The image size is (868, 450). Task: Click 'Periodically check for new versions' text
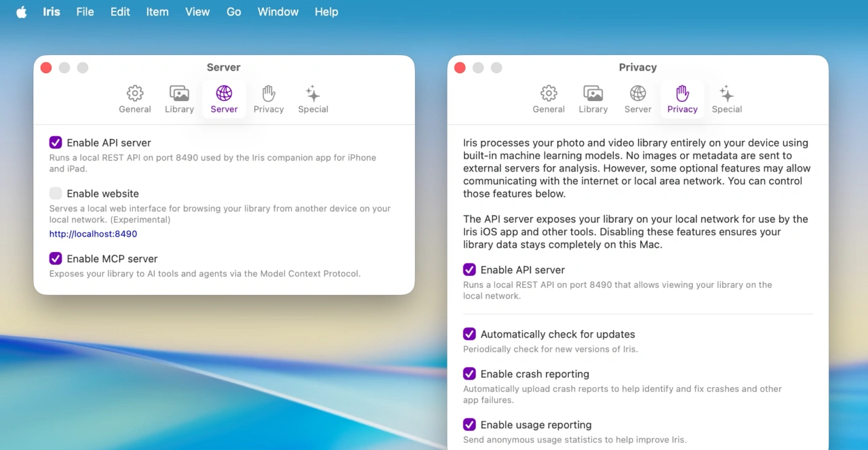click(550, 349)
